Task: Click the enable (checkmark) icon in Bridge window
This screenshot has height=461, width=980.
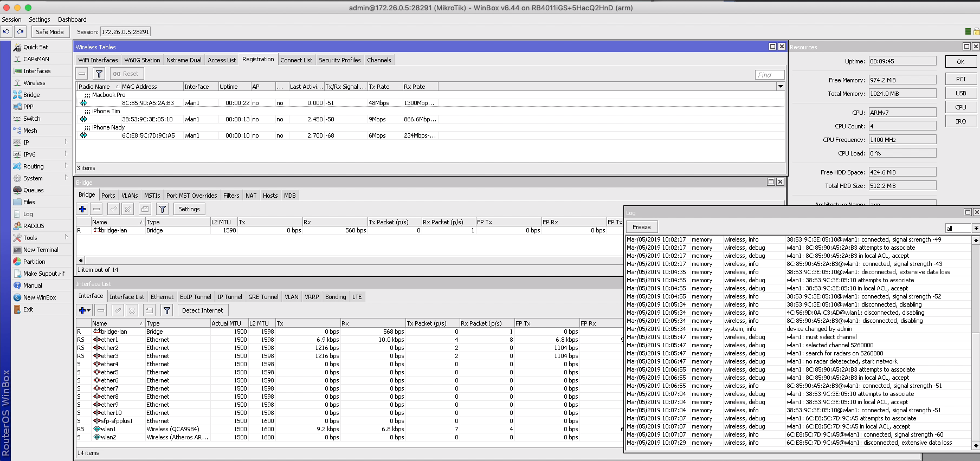Action: [x=113, y=209]
